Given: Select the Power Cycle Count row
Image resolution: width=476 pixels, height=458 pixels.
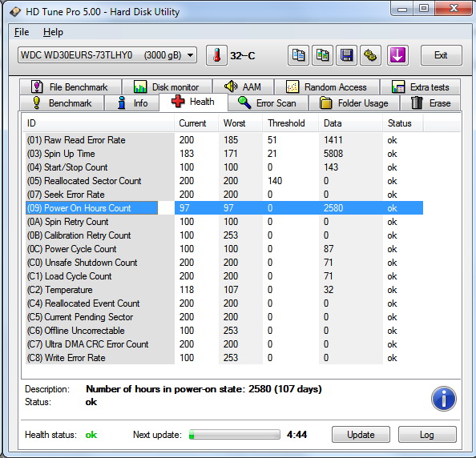Looking at the screenshot, I should [x=224, y=249].
